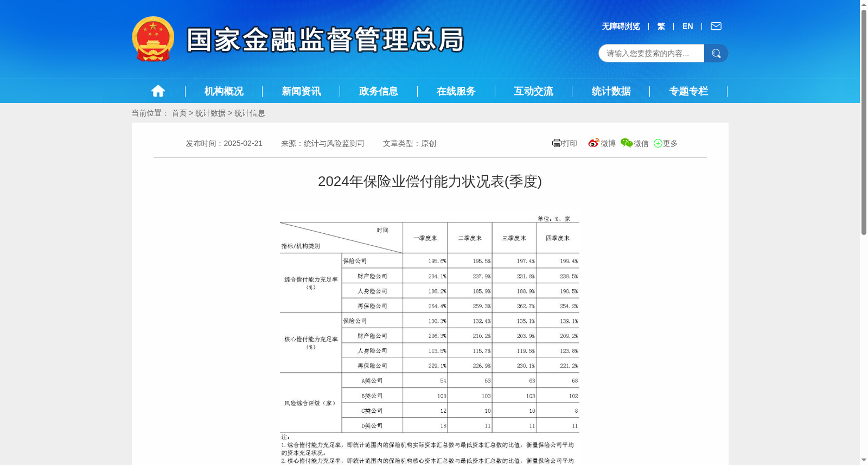Open 无障碍浏览 accessibility mode
868x465 pixels.
point(621,26)
